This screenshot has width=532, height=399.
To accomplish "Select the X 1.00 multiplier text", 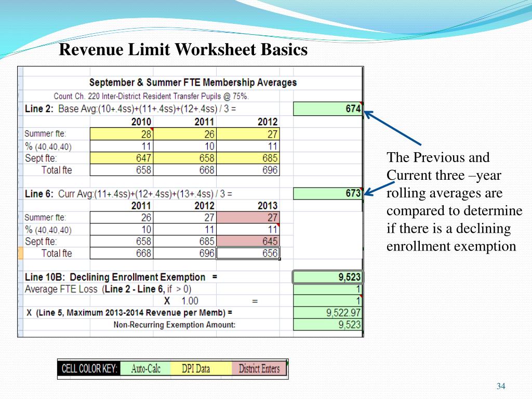I will click(181, 301).
